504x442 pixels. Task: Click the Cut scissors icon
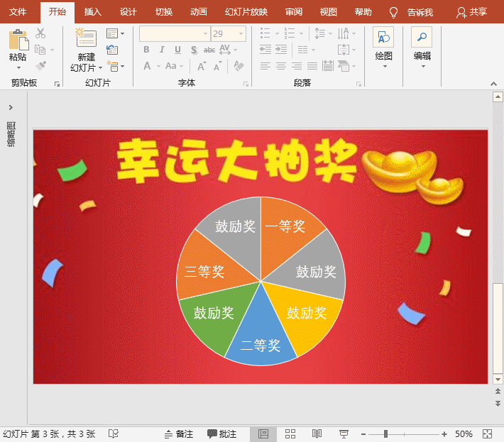[x=40, y=33]
